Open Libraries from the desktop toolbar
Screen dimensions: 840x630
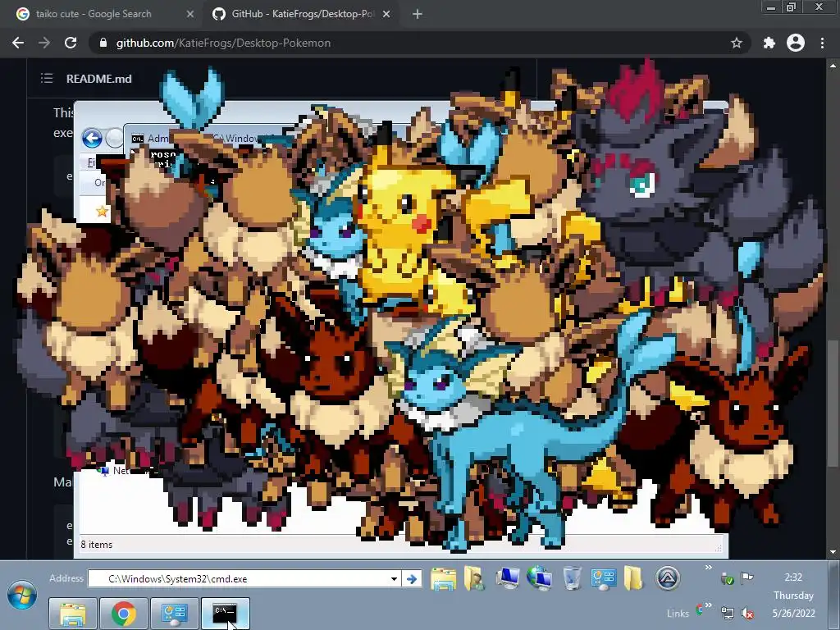pyautogui.click(x=444, y=578)
